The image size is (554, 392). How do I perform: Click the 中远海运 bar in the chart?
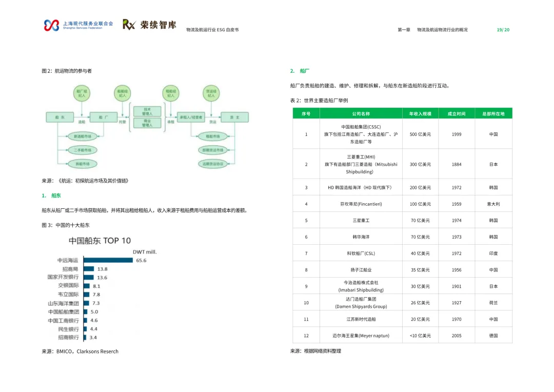108,260
